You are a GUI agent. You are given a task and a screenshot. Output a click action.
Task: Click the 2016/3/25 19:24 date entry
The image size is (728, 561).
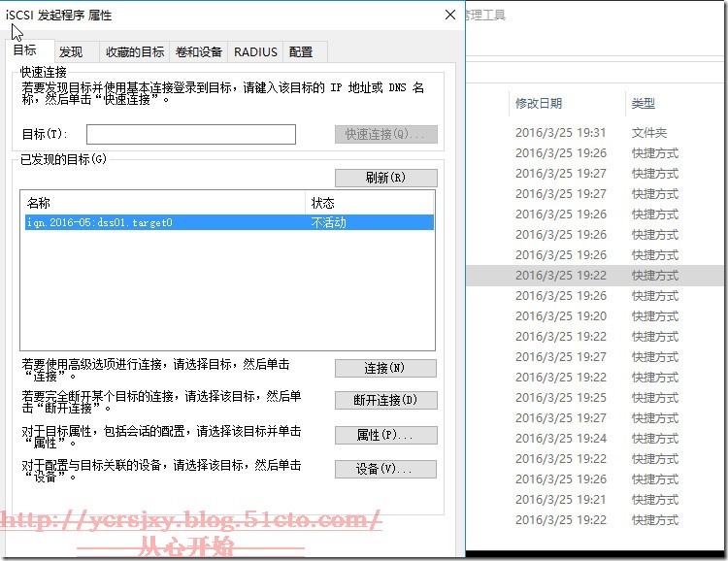click(x=561, y=439)
